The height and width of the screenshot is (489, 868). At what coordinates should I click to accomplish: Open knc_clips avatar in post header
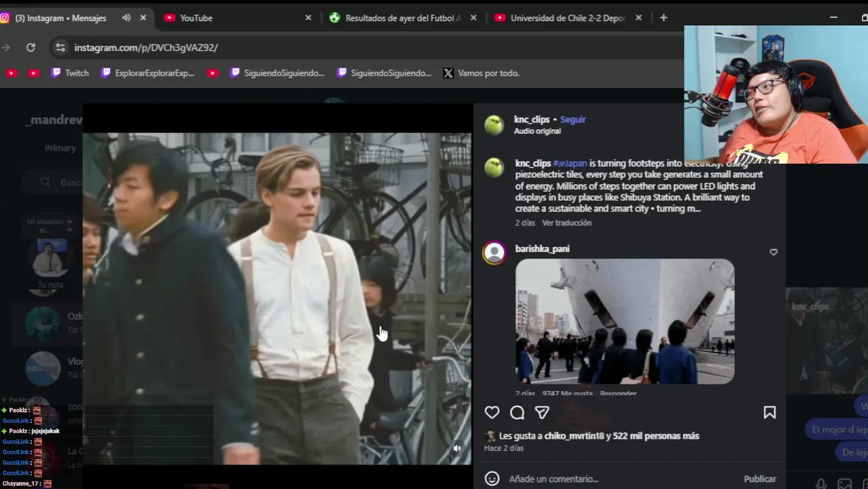pyautogui.click(x=494, y=125)
